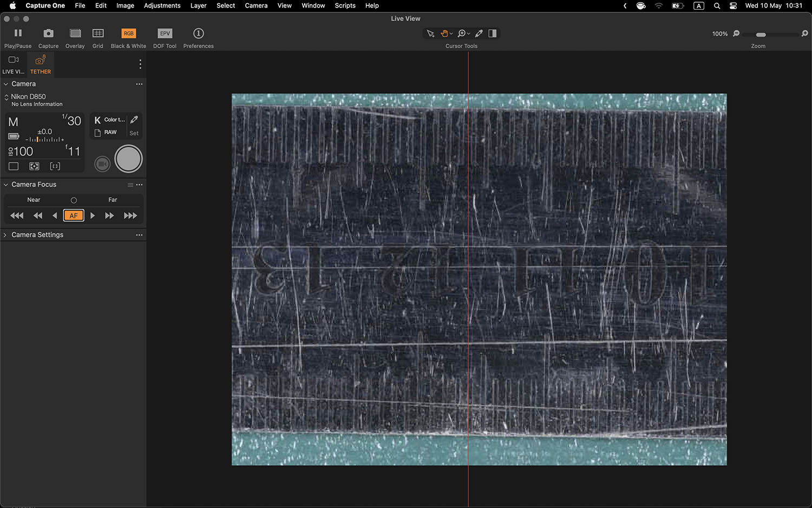Screen dimensions: 812x508
Task: Open the Camera panel options menu
Action: [x=139, y=84]
